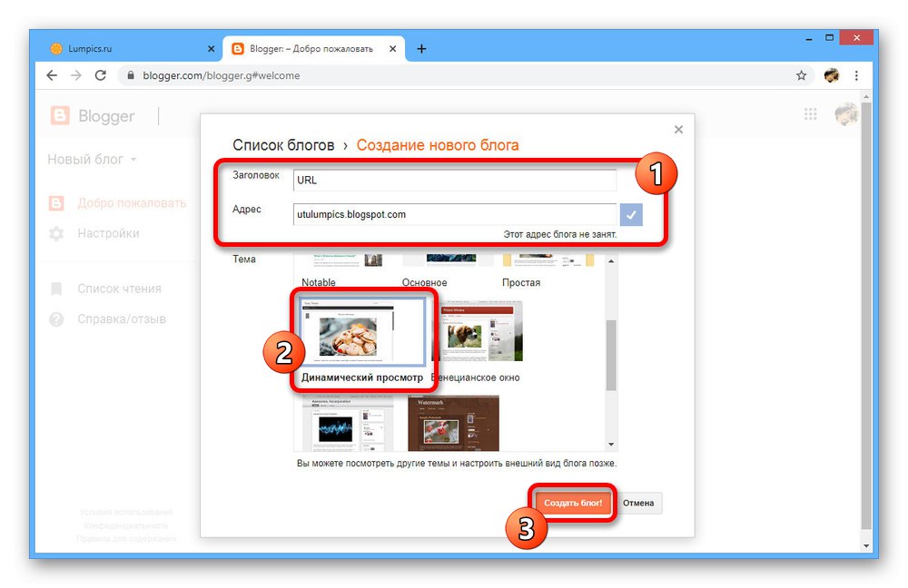This screenshot has height=588, width=908.
Task: Click the theme list scrollbar thumb
Action: pos(611,355)
